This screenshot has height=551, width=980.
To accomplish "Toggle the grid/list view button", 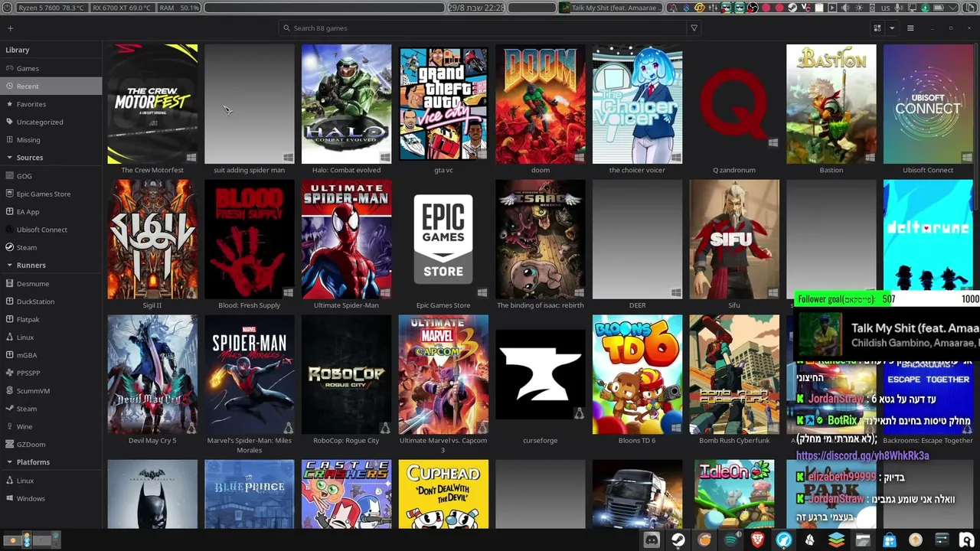I will click(x=877, y=28).
